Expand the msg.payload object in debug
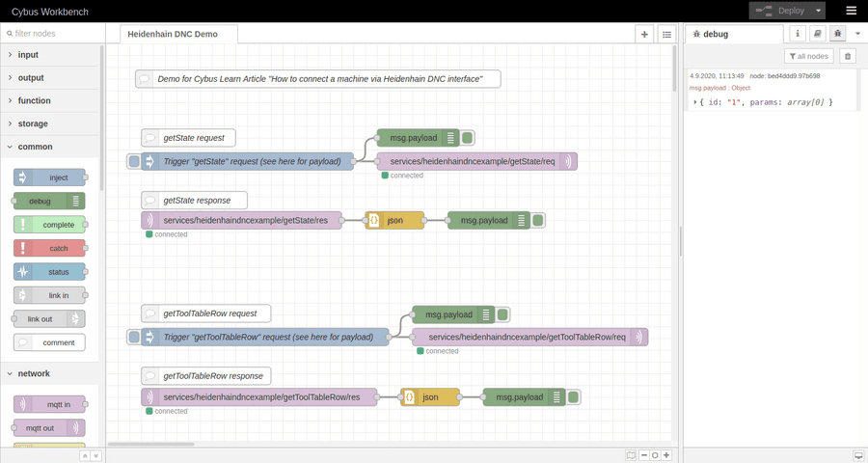Screen dimensions: 868x463 point(695,102)
